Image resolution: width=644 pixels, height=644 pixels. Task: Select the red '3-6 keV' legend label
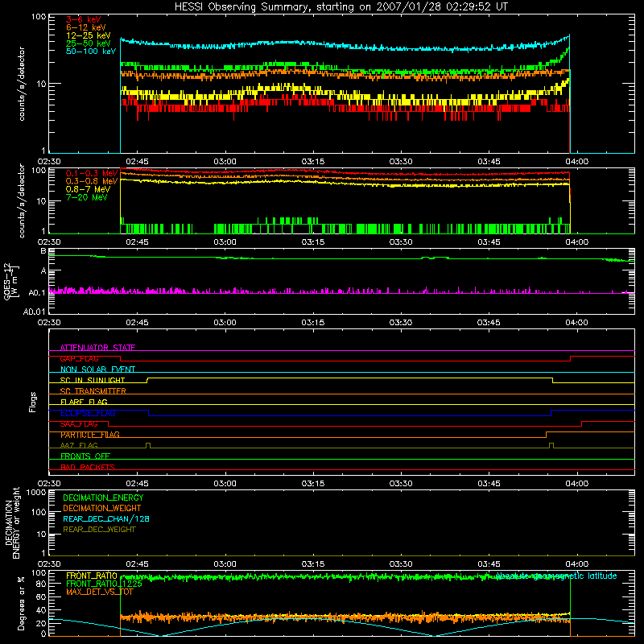click(83, 19)
